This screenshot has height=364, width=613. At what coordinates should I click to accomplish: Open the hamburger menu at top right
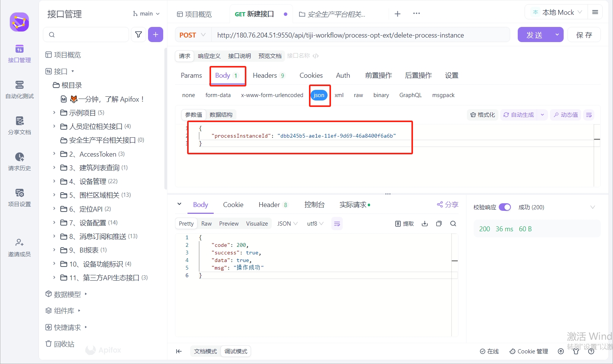click(x=595, y=12)
